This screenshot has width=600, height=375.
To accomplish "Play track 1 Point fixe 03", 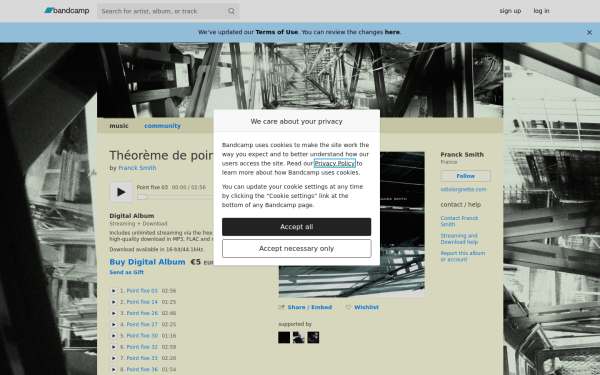I will click(113, 291).
